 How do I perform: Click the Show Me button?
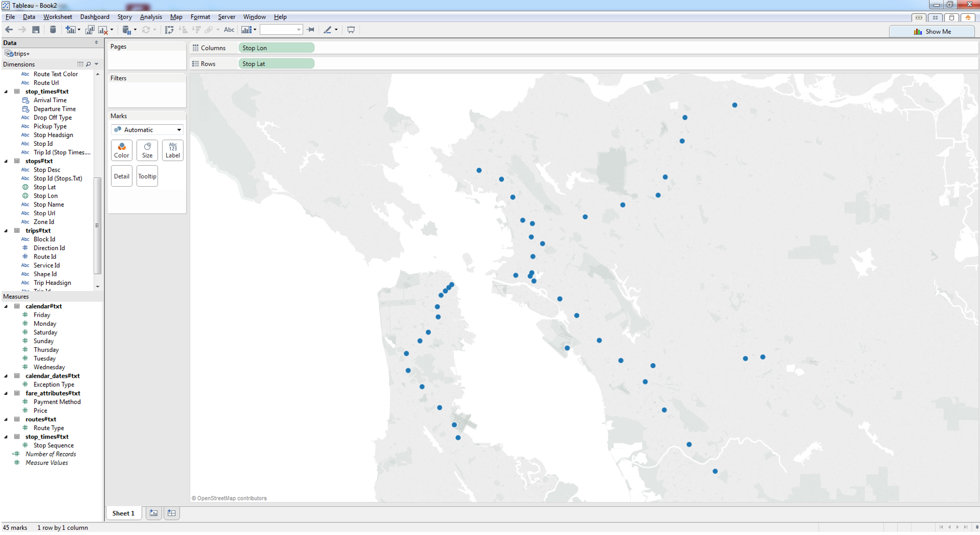932,31
